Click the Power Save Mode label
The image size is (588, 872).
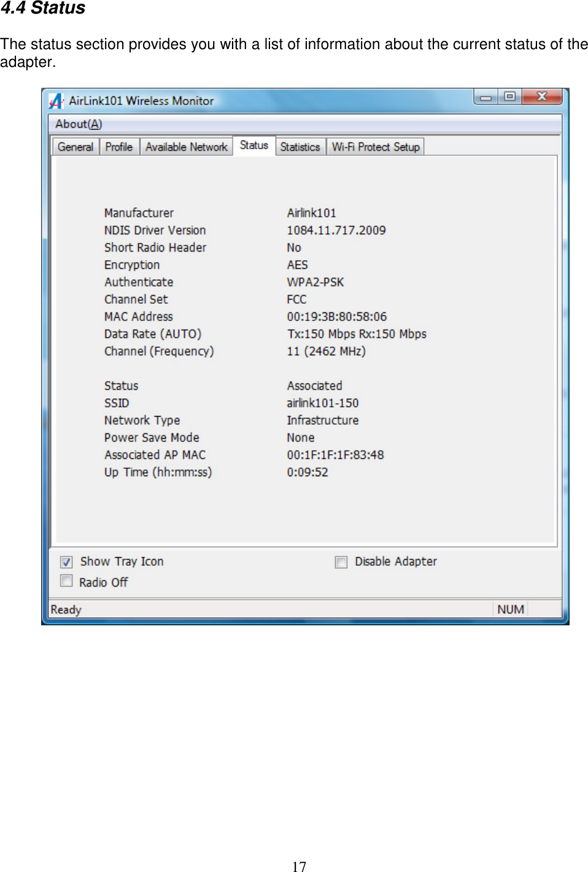152,438
